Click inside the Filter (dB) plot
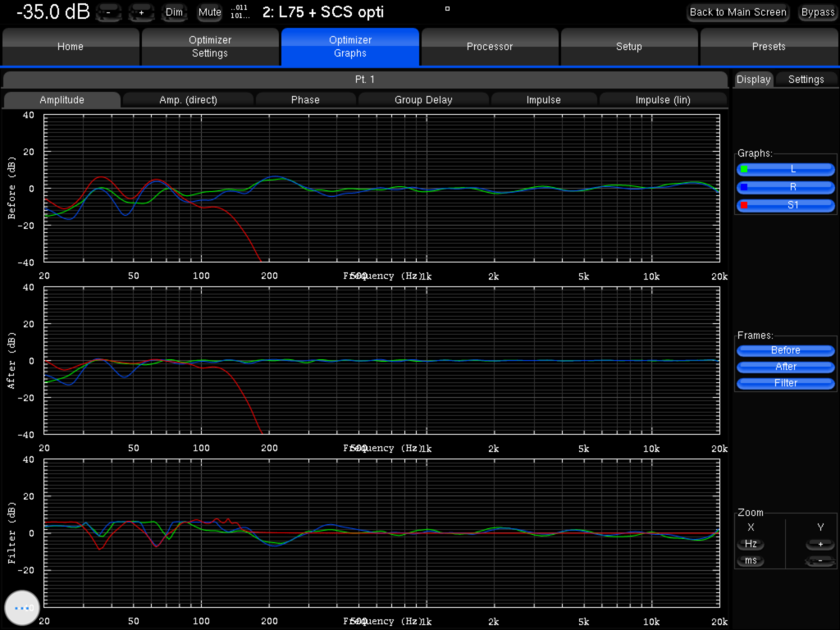The height and width of the screenshot is (630, 840). pyautogui.click(x=381, y=533)
